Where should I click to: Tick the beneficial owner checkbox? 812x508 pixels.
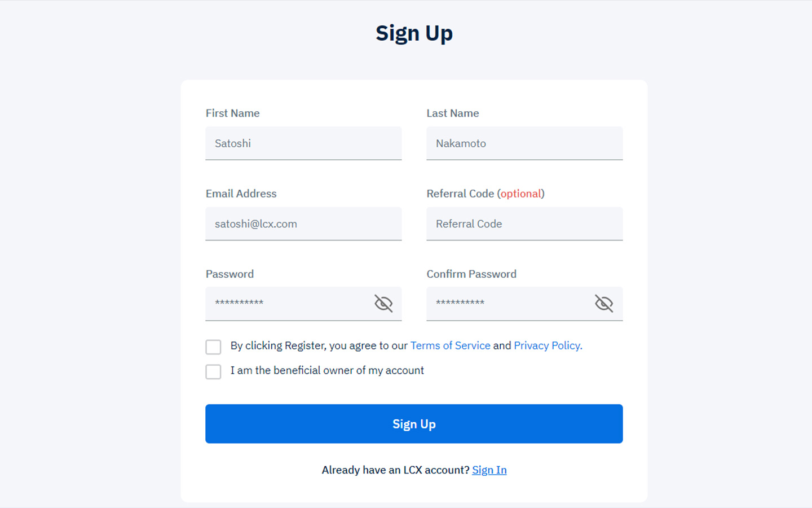click(213, 371)
